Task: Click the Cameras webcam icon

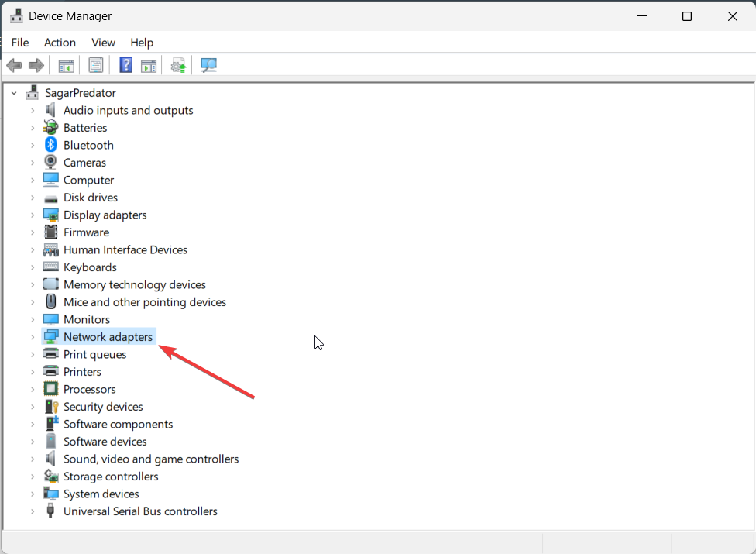Action: 50,162
